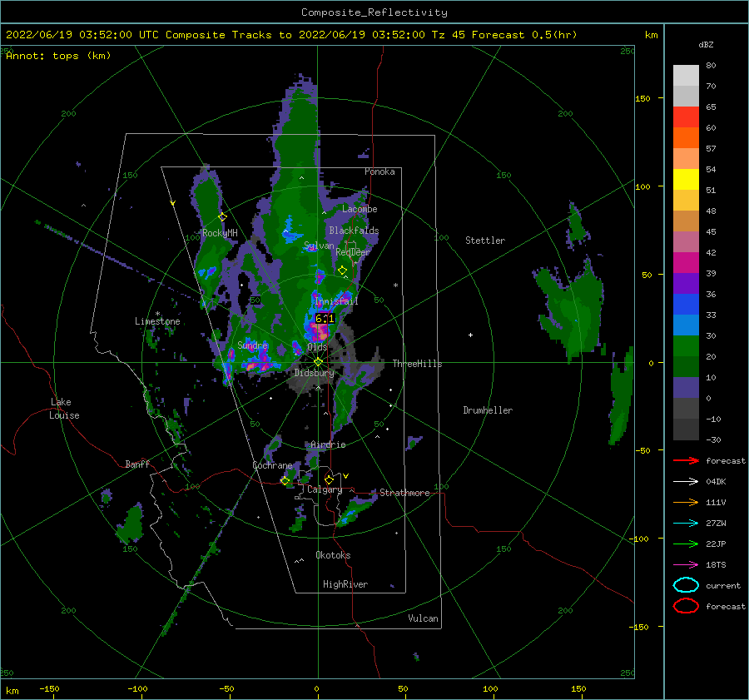
Task: Pick the slate purple 10-0 dBZ swatch
Action: pyautogui.click(x=686, y=388)
